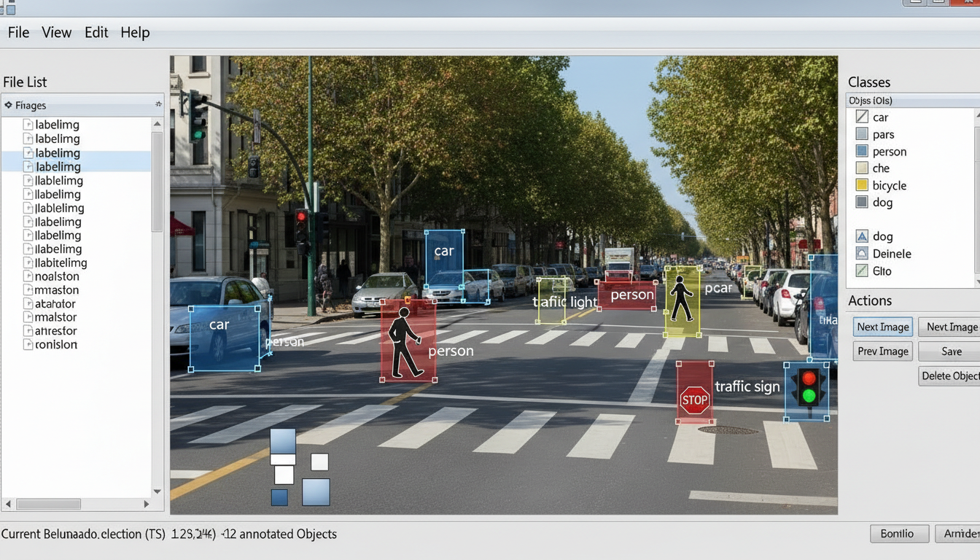Click the Prev Image button
980x560 pixels.
[x=882, y=351]
